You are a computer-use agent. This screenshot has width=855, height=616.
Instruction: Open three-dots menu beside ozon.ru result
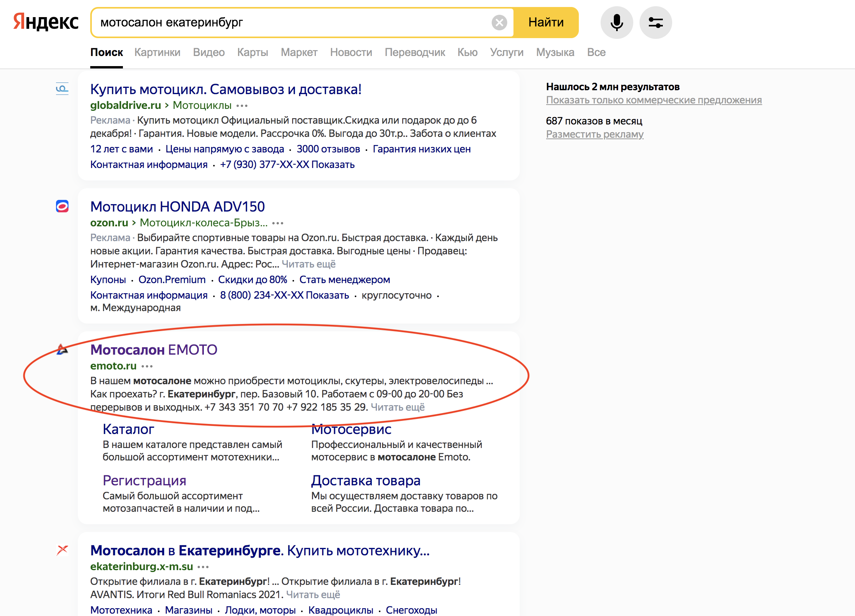point(278,223)
